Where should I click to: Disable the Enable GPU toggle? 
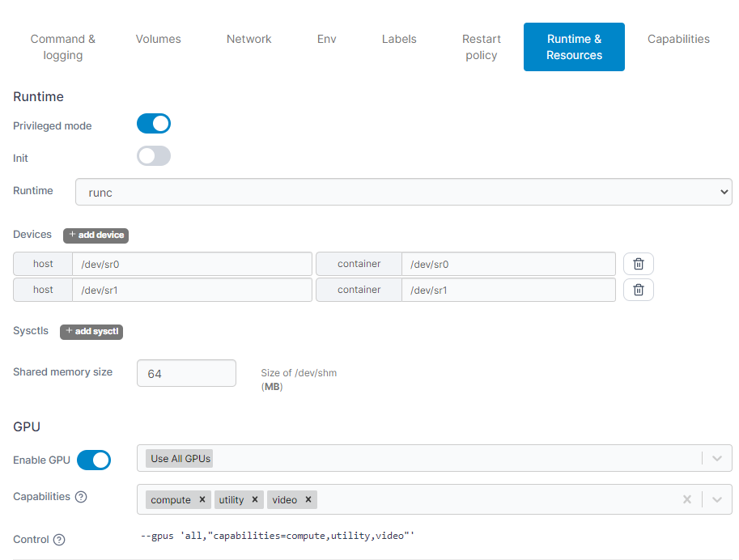click(x=94, y=460)
